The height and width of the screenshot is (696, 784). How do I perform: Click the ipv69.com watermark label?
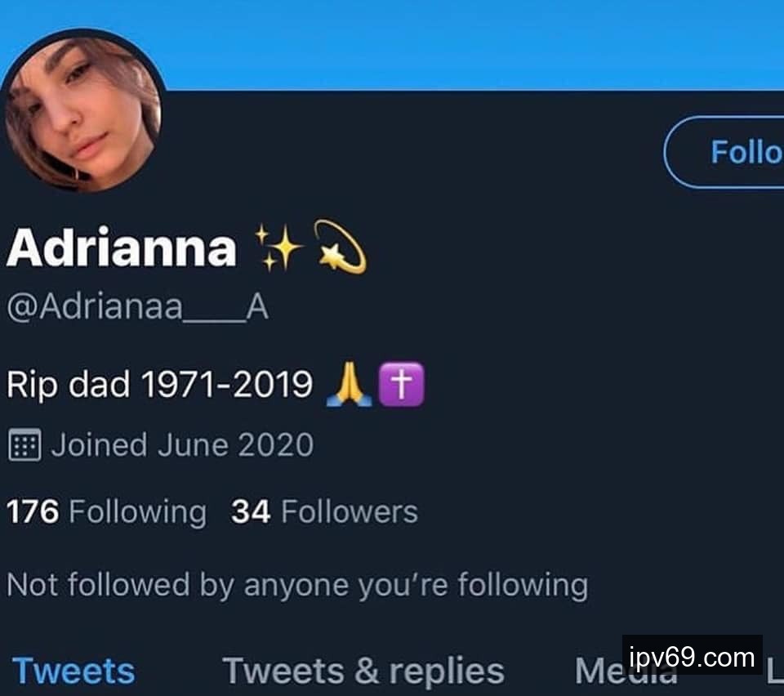point(693,657)
